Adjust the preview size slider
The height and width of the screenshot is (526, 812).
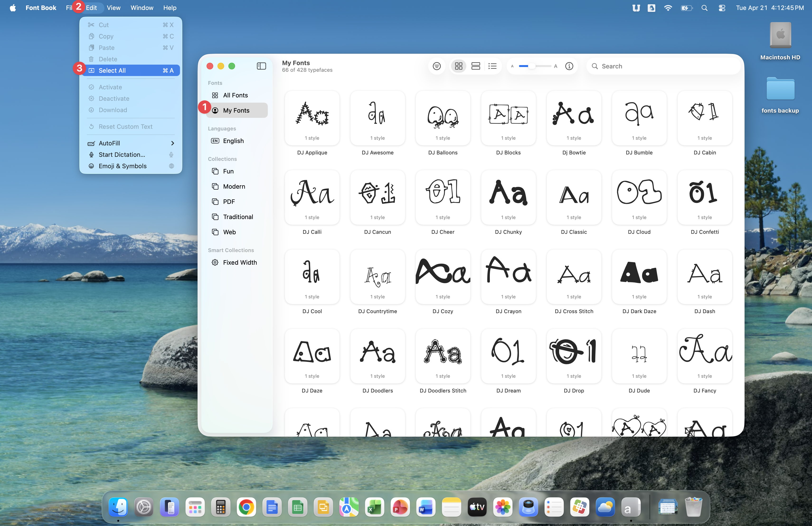532,66
